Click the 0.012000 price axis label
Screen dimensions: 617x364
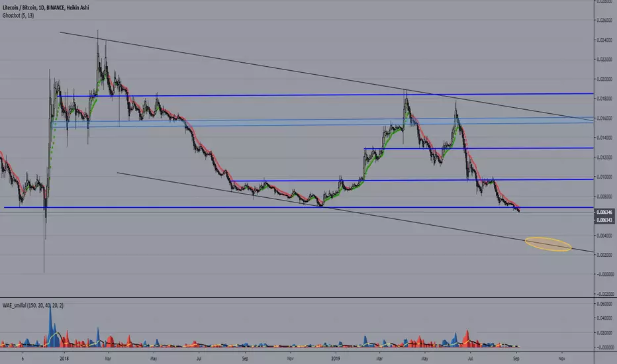coord(604,158)
